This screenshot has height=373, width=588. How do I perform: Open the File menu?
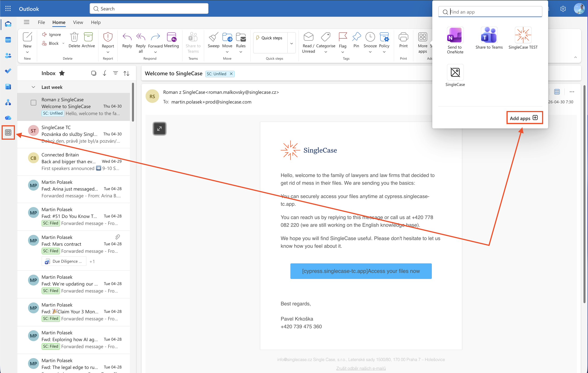(41, 22)
